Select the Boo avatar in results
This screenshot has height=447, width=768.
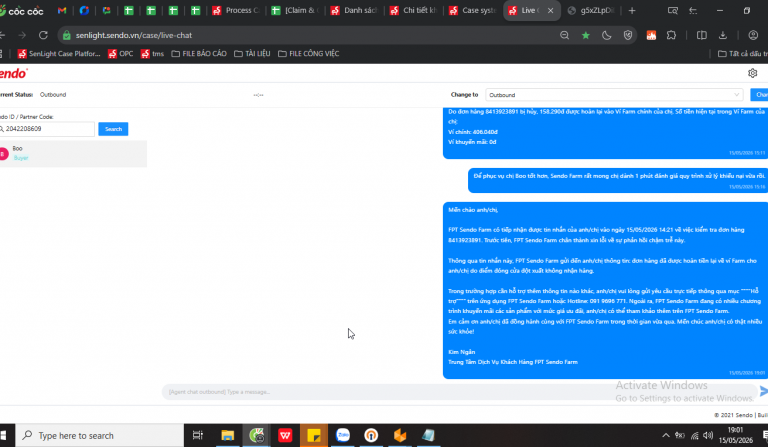point(4,153)
